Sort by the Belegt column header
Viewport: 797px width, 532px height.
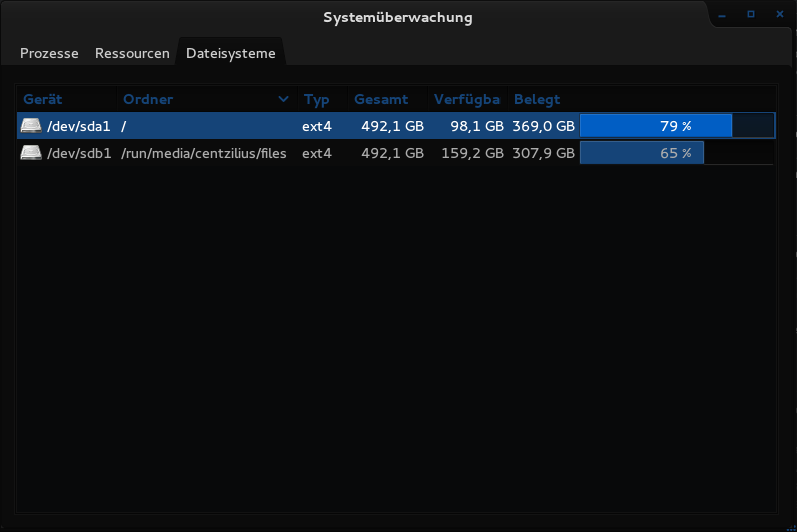(x=537, y=99)
